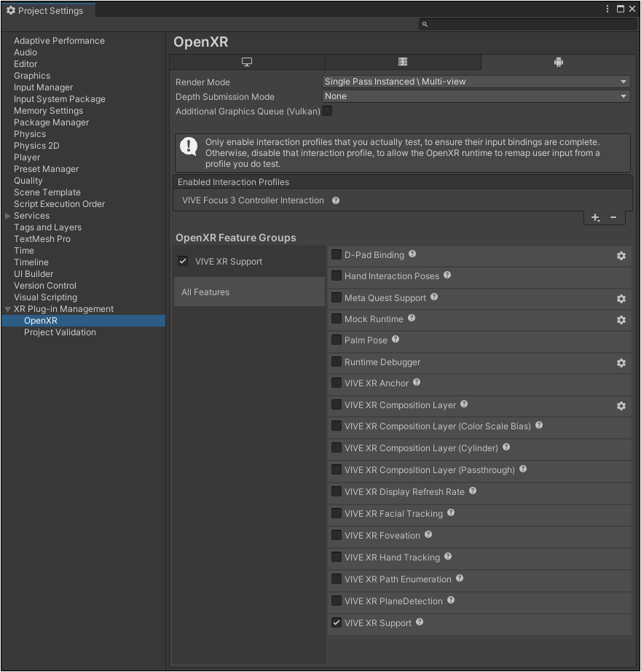
Task: Disable VIVE XR Support feature checkbox
Action: coord(337,622)
